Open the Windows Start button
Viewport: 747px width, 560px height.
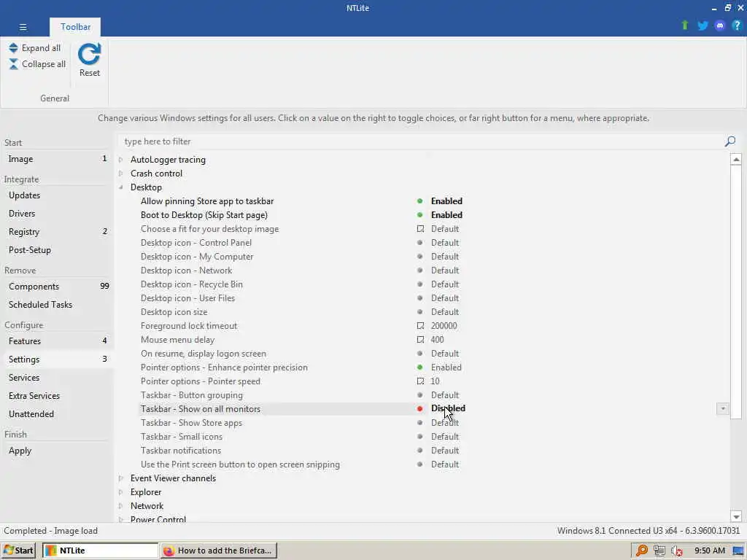click(x=18, y=551)
